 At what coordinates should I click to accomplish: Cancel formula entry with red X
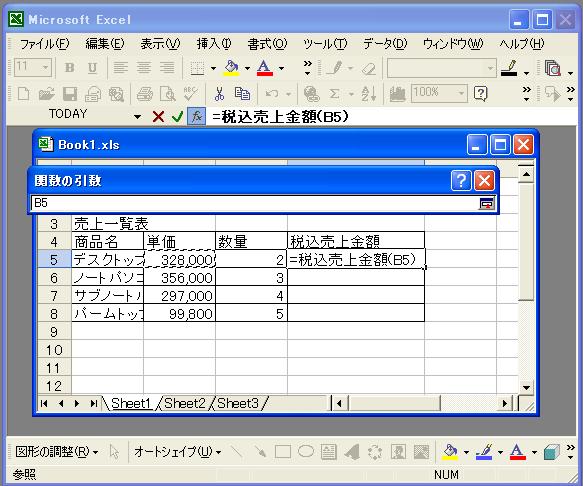pyautogui.click(x=158, y=117)
